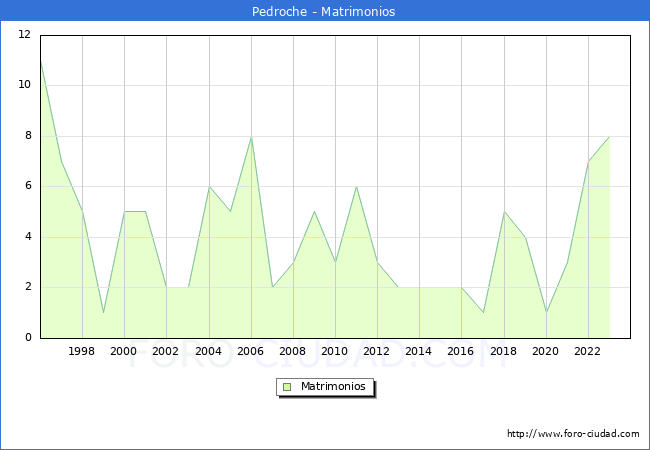This screenshot has height=450, width=650.
Task: Click the y-axis label 12
Action: click(24, 35)
